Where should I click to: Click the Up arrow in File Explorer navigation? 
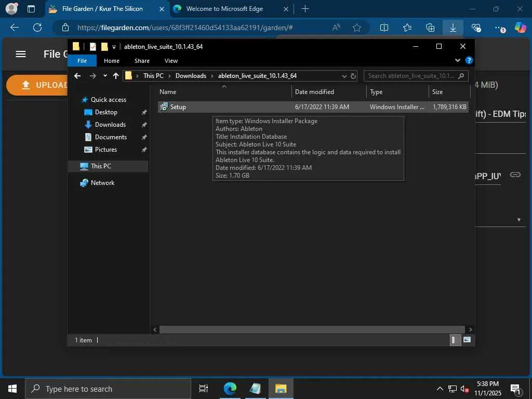pos(115,76)
